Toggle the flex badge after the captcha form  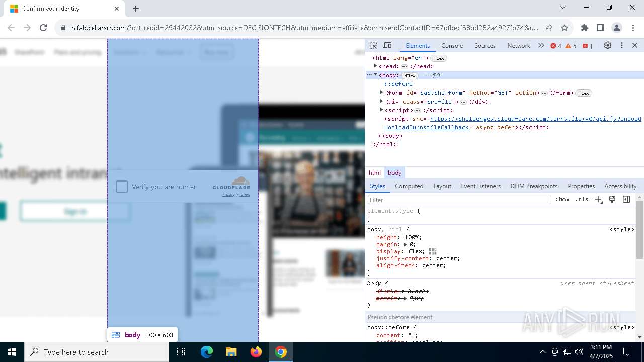[x=584, y=93]
